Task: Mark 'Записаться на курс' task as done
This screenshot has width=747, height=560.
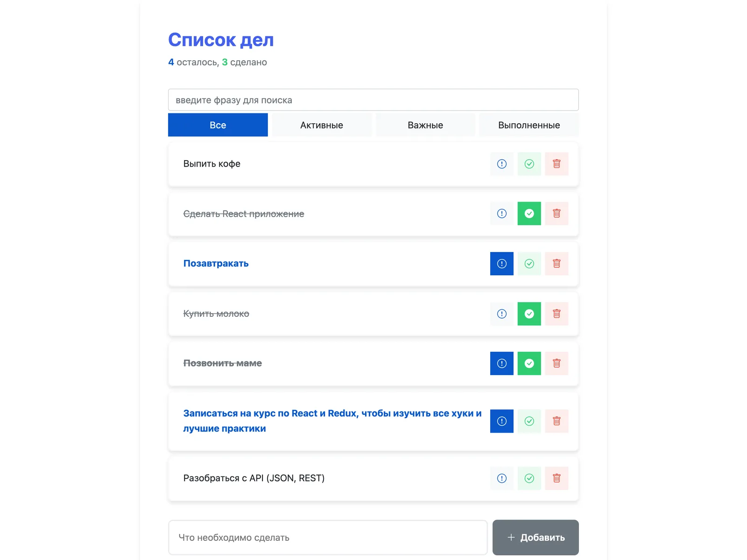Action: tap(529, 421)
